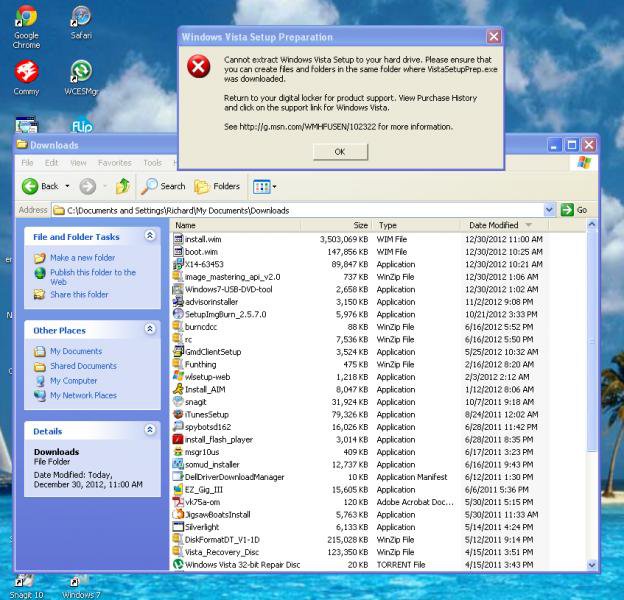Image resolution: width=624 pixels, height=600 pixels.
Task: Click the file list scroll up arrow
Action: pyautogui.click(x=592, y=225)
